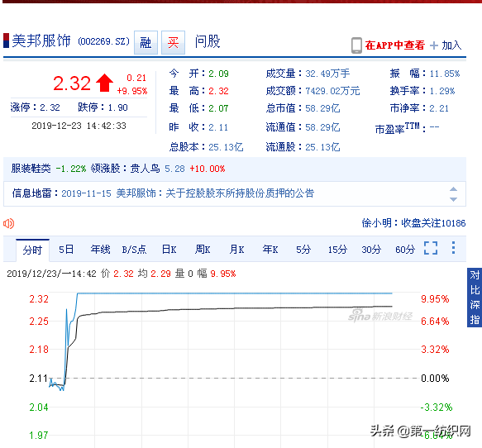482x448 pixels.
Task: Open 徐小明：收盘关注10186 link
Action: (413, 223)
